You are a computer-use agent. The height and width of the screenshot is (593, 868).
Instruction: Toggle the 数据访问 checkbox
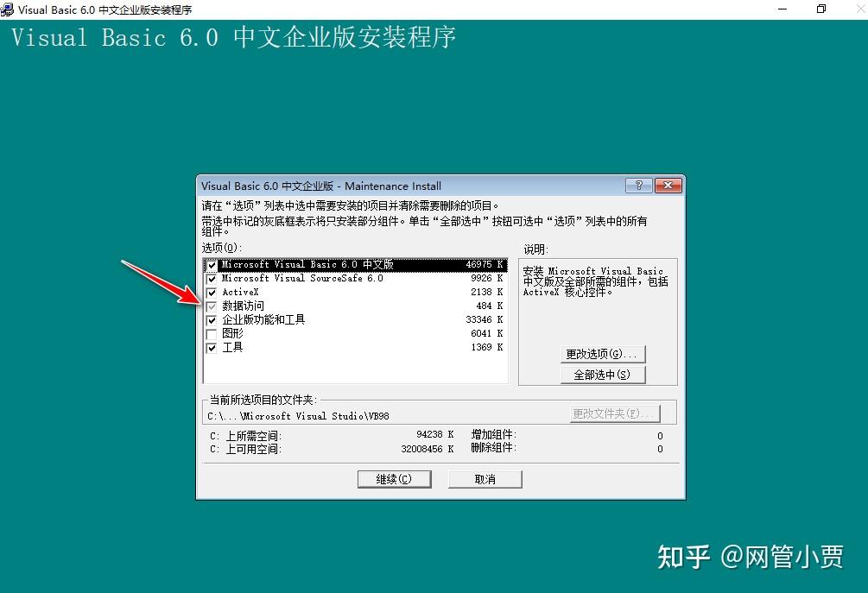coord(212,306)
